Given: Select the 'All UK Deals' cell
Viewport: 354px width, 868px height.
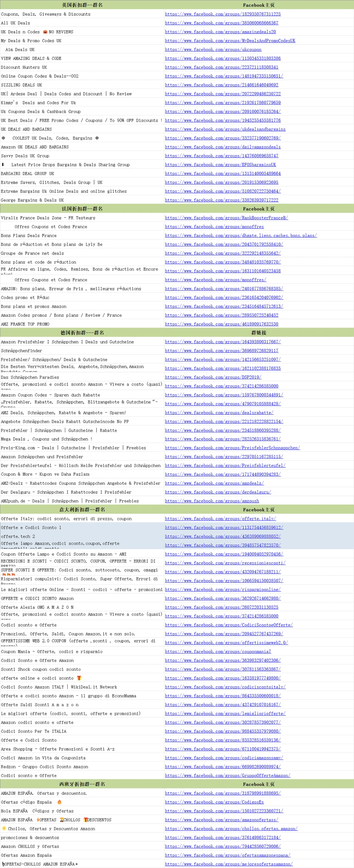Looking at the screenshot, I should 82,23.
